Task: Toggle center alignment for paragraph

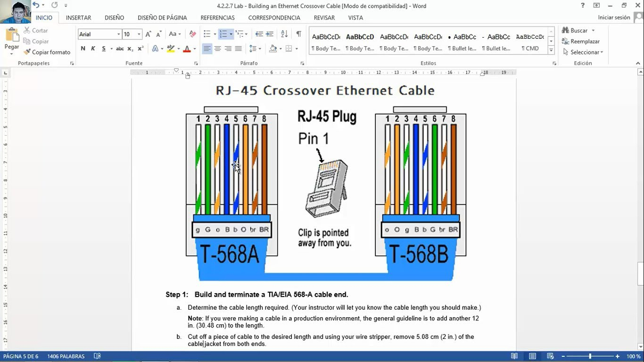Action: pos(217,49)
